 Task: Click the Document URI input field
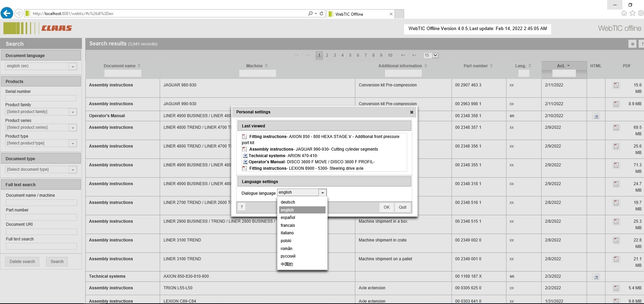tap(41, 232)
